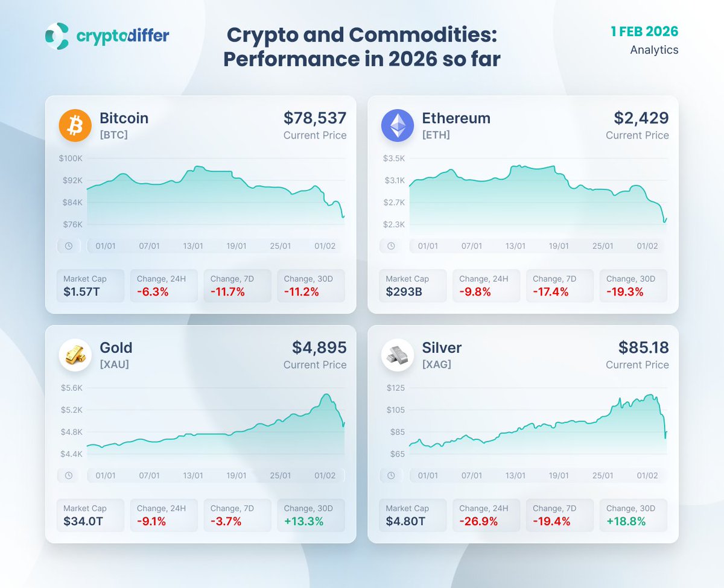Viewport: 724px width, 588px height.
Task: Click the clock icon under Silver chart
Action: pyautogui.click(x=391, y=475)
